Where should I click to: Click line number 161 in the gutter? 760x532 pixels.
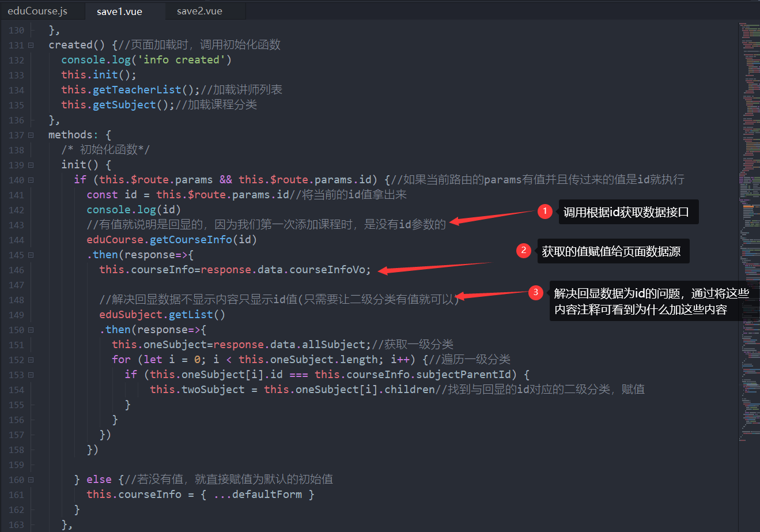17,495
